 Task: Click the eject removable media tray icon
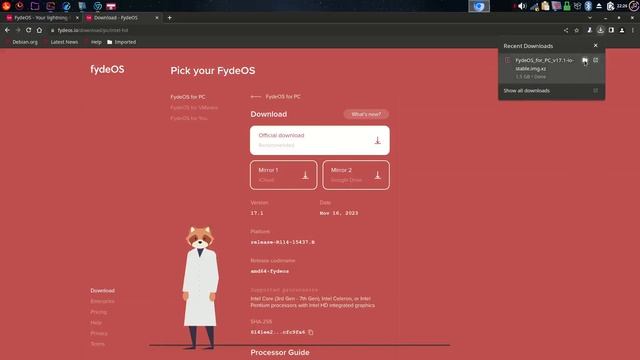599,6
